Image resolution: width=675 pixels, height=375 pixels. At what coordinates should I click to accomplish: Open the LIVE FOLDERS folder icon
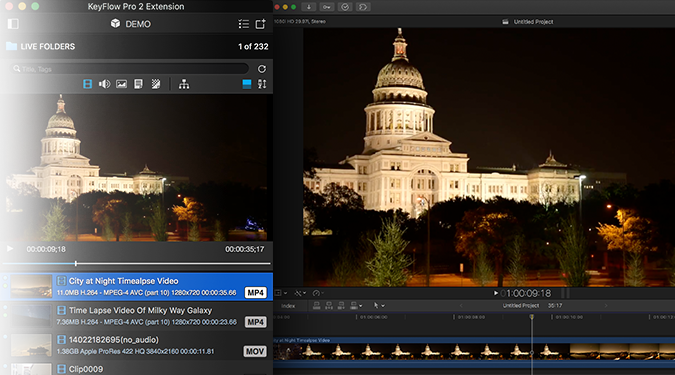tap(12, 46)
